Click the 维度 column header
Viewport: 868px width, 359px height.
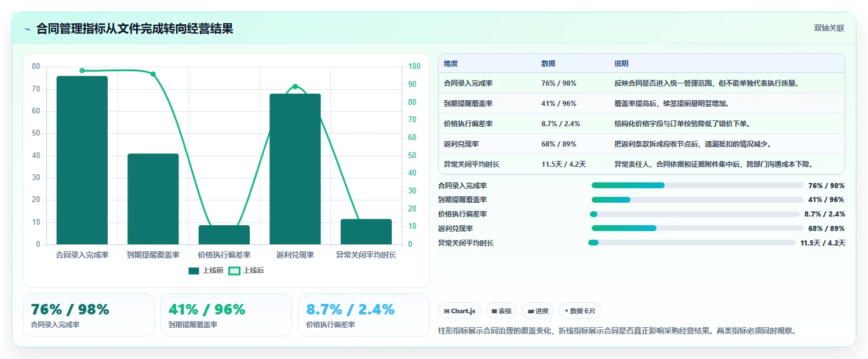click(451, 64)
